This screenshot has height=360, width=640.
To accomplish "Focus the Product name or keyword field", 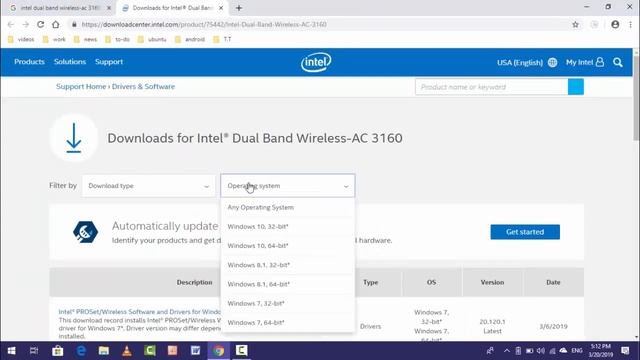I will click(491, 87).
